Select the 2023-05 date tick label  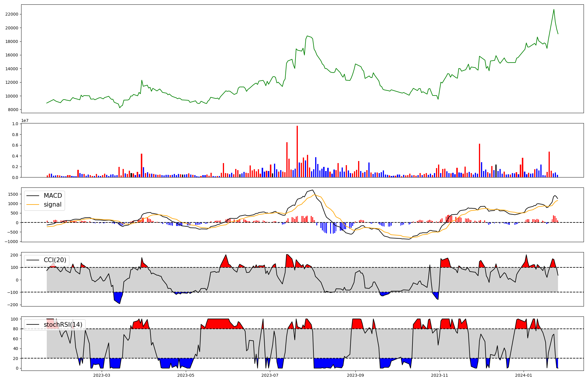(186, 375)
